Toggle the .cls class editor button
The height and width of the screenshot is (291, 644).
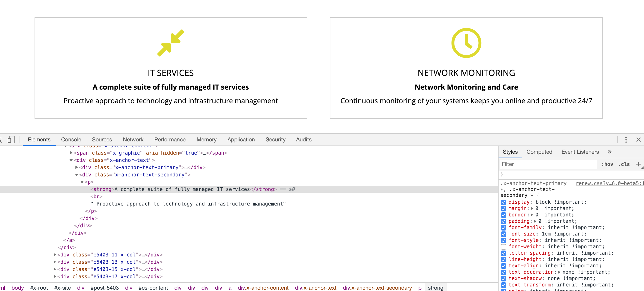tap(624, 164)
